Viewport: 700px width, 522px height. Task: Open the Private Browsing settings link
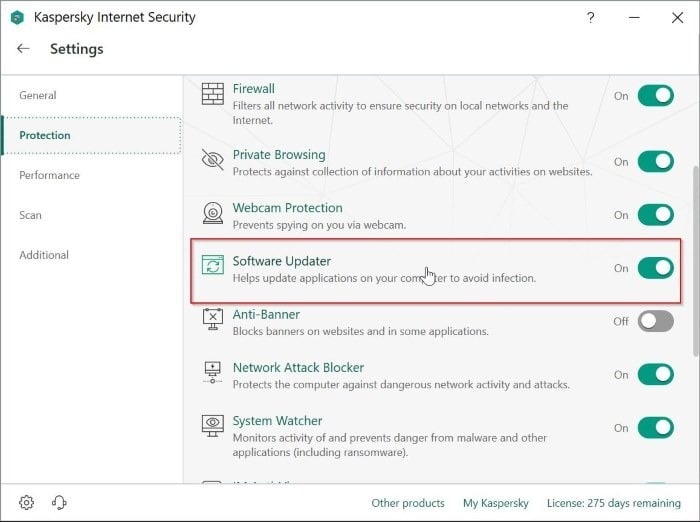(279, 155)
